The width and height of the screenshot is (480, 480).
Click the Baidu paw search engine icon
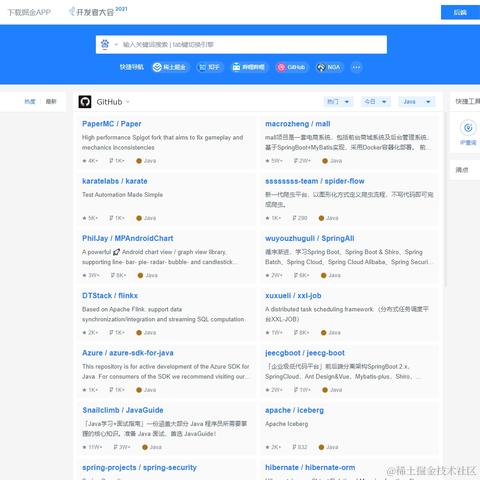105,44
